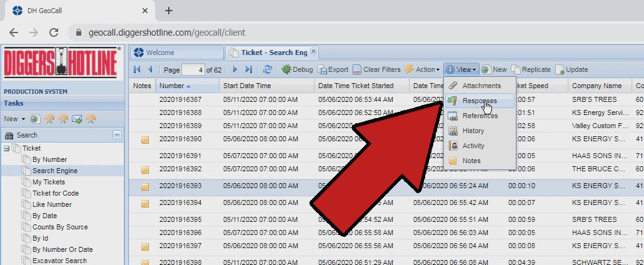Close the Ticket - Search Engine tab
Viewport: 644px width, 265px height.
pos(314,51)
